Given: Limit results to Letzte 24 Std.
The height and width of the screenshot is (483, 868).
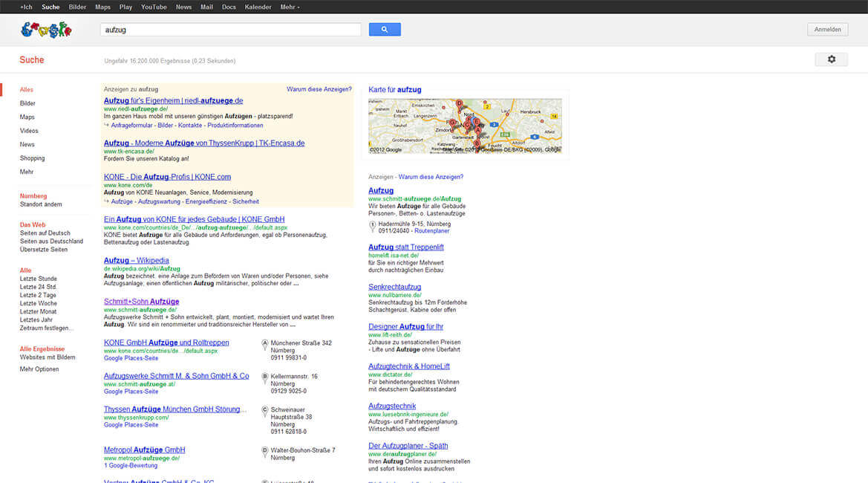Looking at the screenshot, I should (x=38, y=287).
